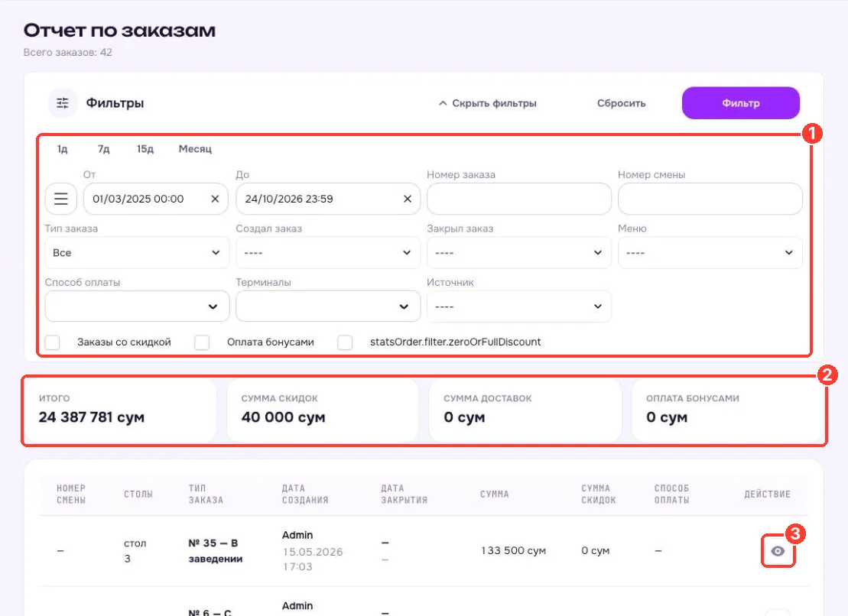
Task: Open the hamburger menu beside the date fields
Action: click(x=61, y=199)
